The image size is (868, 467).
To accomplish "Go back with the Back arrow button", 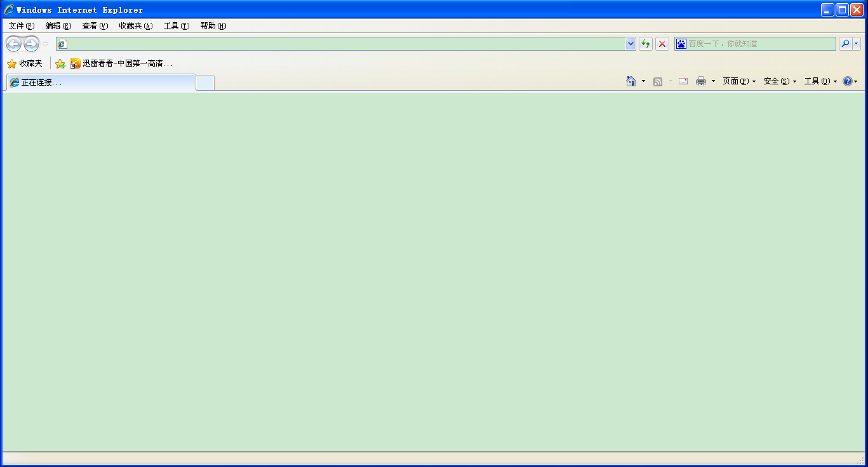I will (x=13, y=44).
